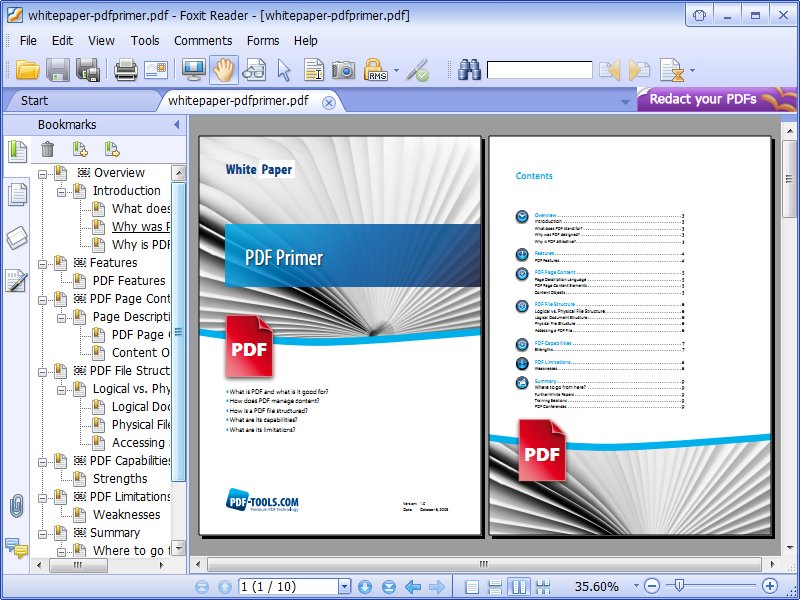Open the Comments panel in sidebar
This screenshot has height=600, width=800.
(x=16, y=547)
